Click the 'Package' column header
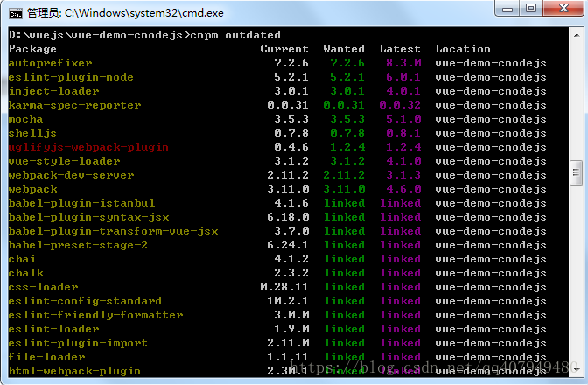The image size is (588, 385). [32, 49]
